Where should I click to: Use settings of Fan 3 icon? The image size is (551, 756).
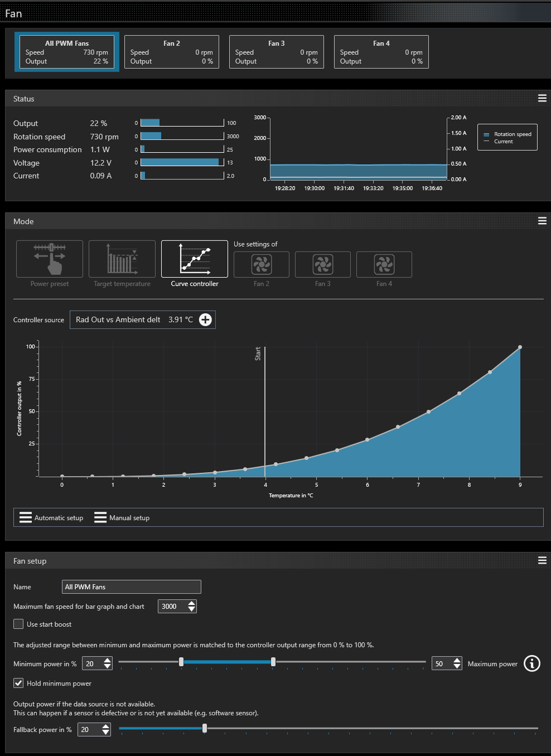click(323, 264)
